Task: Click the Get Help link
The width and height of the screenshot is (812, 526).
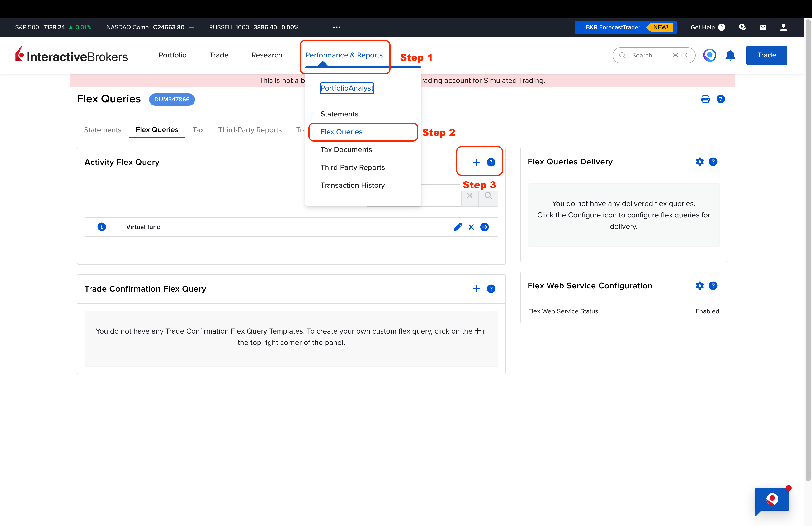Action: tap(707, 27)
